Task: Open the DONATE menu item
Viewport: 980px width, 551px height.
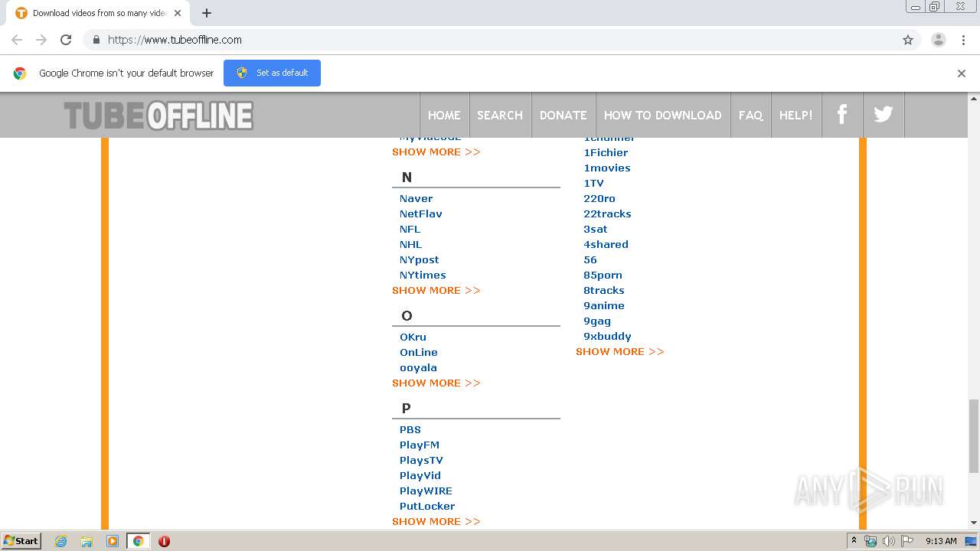Action: [563, 115]
